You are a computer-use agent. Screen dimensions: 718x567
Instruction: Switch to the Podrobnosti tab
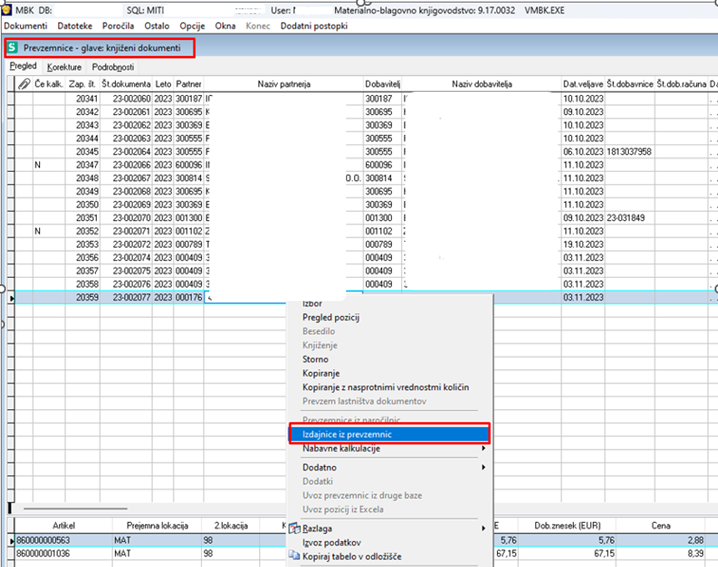(113, 66)
